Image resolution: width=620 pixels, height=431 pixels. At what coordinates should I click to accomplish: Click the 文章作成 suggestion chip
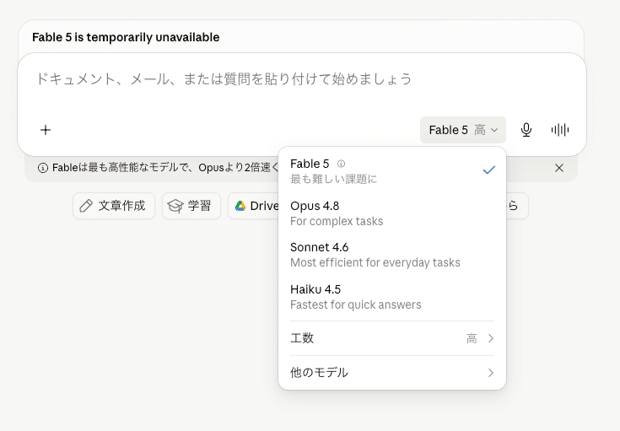(x=113, y=206)
